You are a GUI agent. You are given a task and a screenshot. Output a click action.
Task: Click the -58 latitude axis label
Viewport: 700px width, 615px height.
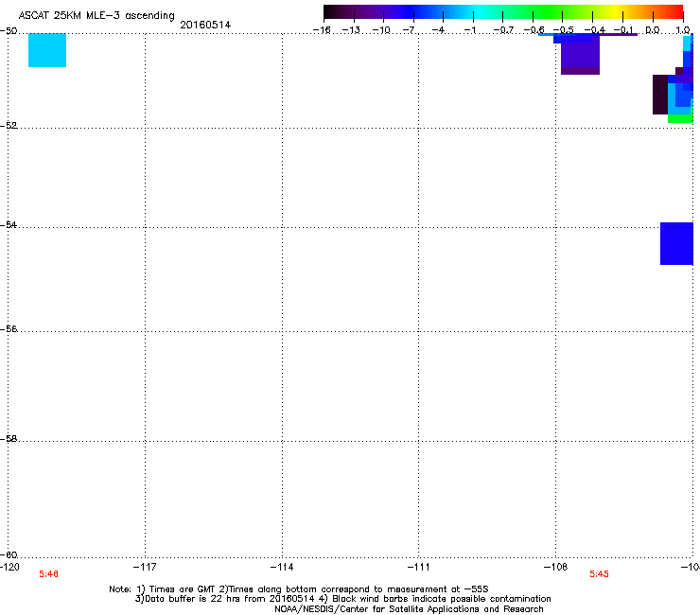(x=9, y=439)
